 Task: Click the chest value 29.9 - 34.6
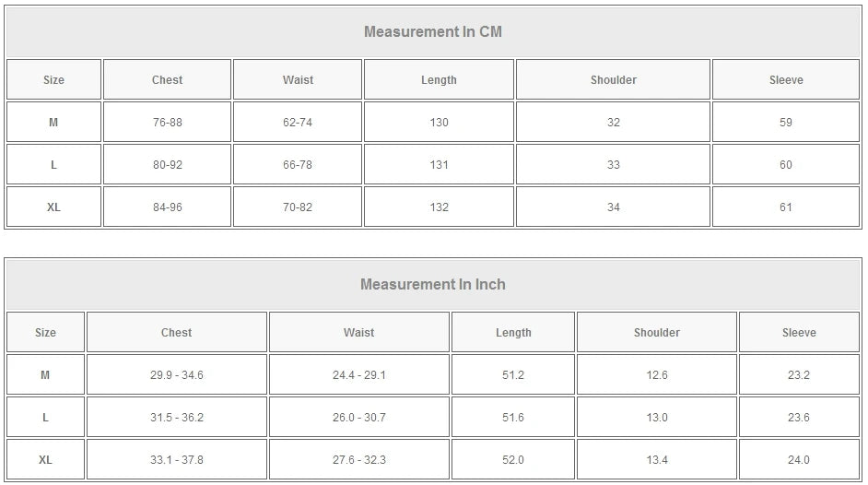(176, 375)
